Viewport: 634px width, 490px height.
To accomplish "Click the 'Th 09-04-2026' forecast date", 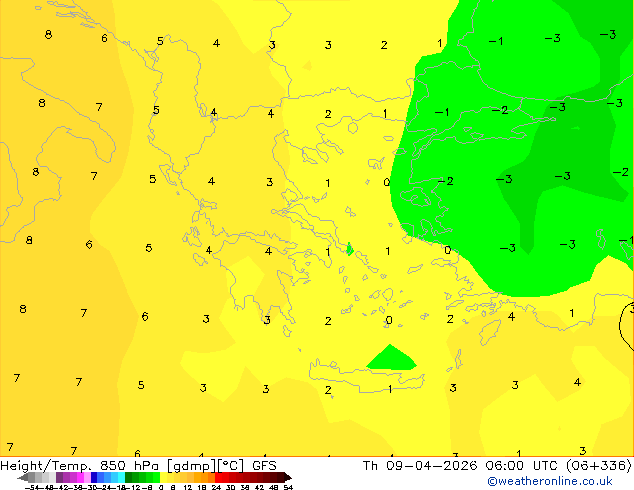I will [x=421, y=465].
